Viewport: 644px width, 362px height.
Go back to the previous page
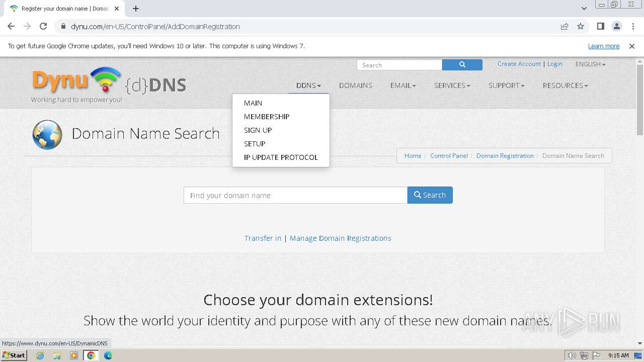point(11,26)
